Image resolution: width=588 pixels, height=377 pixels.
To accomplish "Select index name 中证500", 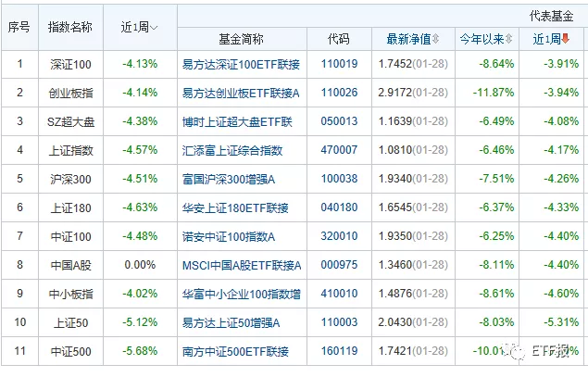I will coord(70,351).
